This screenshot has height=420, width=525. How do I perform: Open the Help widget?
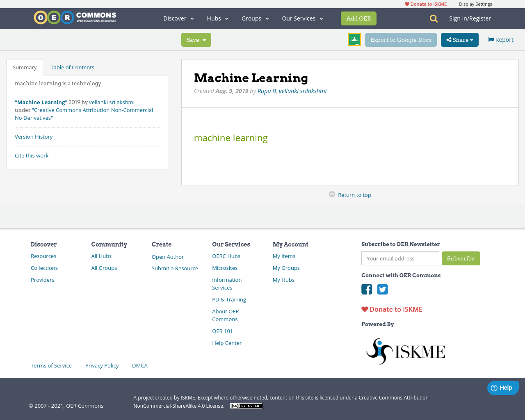tap(503, 388)
